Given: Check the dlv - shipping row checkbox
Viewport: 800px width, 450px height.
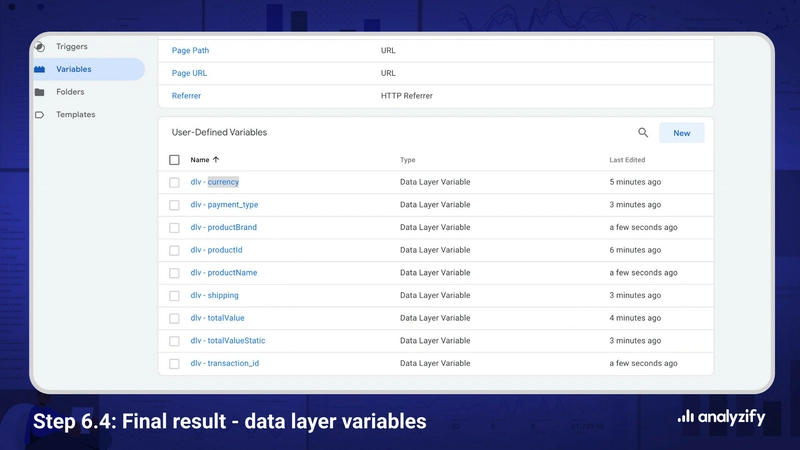Looking at the screenshot, I should [174, 296].
